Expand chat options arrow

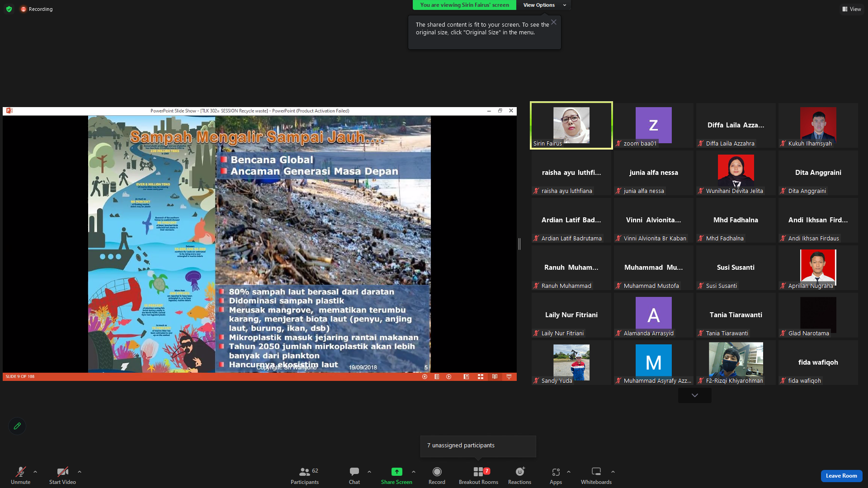click(x=369, y=472)
